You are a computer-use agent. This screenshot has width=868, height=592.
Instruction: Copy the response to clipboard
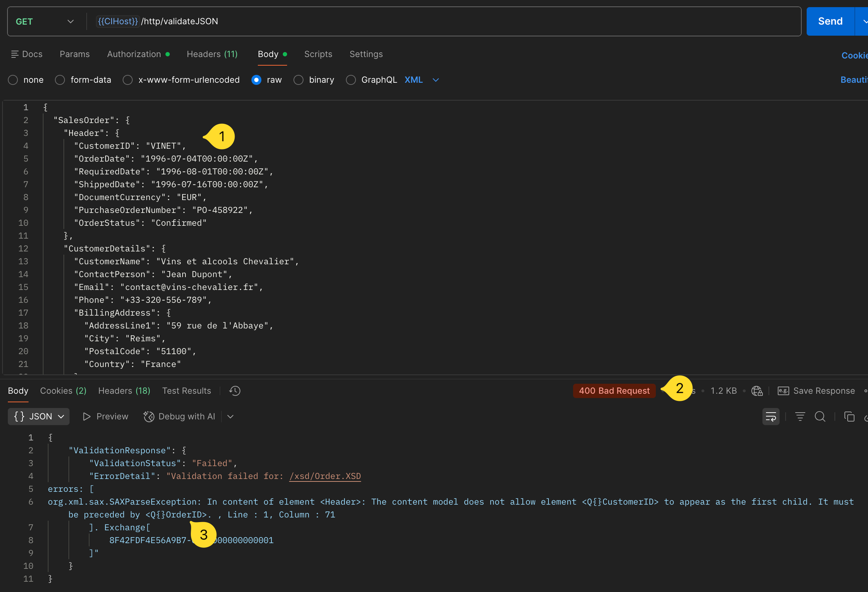click(x=850, y=416)
